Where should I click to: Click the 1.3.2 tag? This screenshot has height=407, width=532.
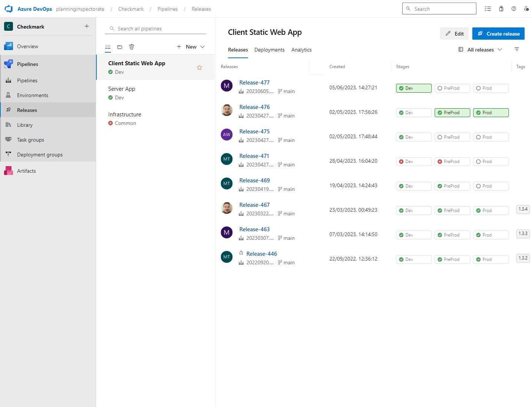click(x=523, y=258)
